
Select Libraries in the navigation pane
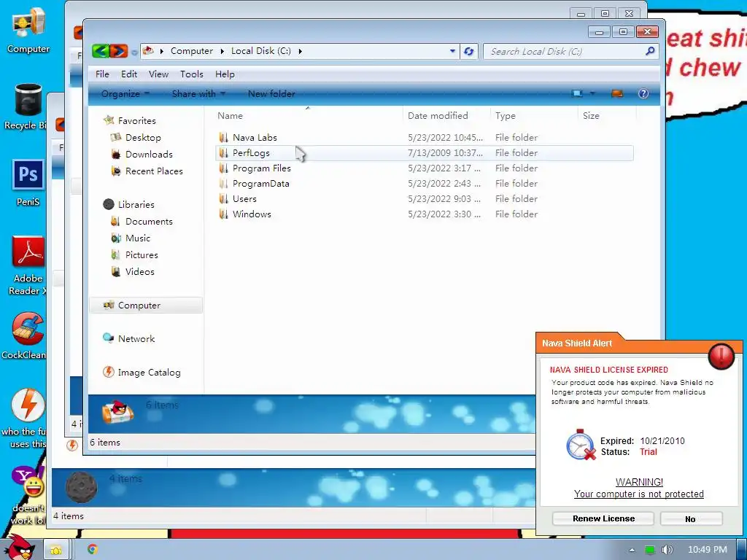point(136,205)
